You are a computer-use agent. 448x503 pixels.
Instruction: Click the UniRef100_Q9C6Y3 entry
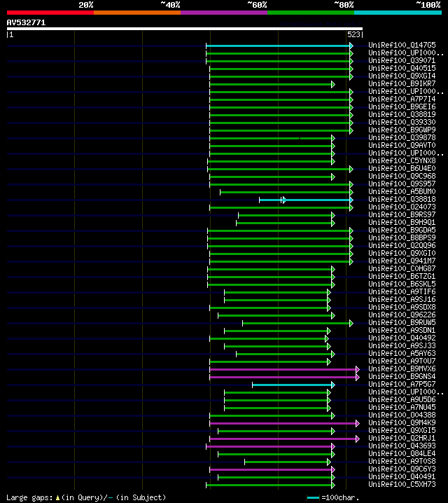[402, 469]
